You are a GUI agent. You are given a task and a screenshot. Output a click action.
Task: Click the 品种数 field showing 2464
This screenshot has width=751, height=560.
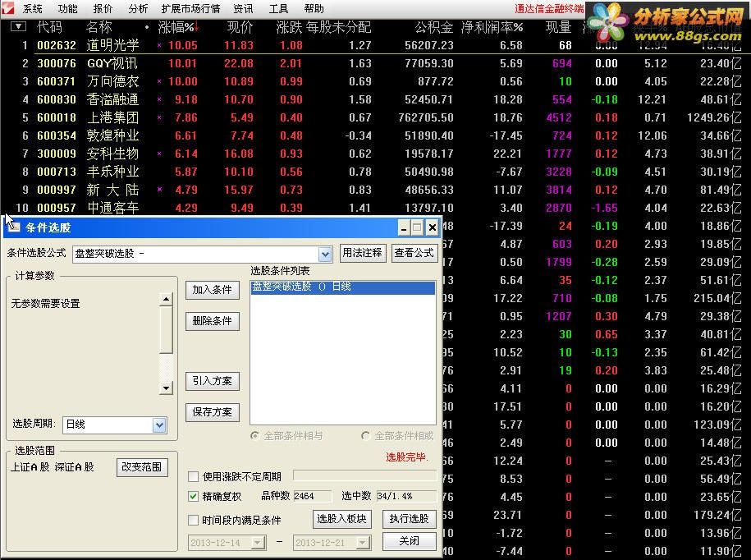[x=312, y=496]
